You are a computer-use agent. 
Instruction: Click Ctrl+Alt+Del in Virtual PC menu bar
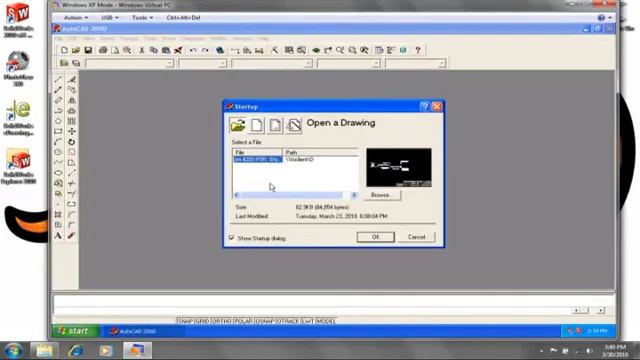[183, 18]
